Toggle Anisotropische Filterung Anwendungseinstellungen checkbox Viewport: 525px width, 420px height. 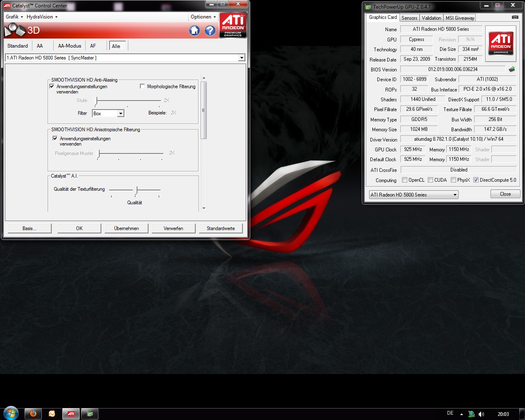tap(55, 138)
